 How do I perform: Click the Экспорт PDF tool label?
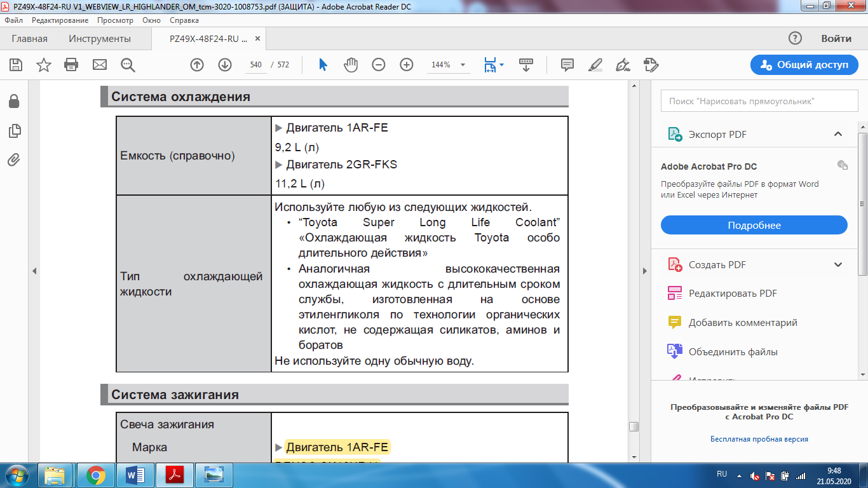tap(717, 135)
